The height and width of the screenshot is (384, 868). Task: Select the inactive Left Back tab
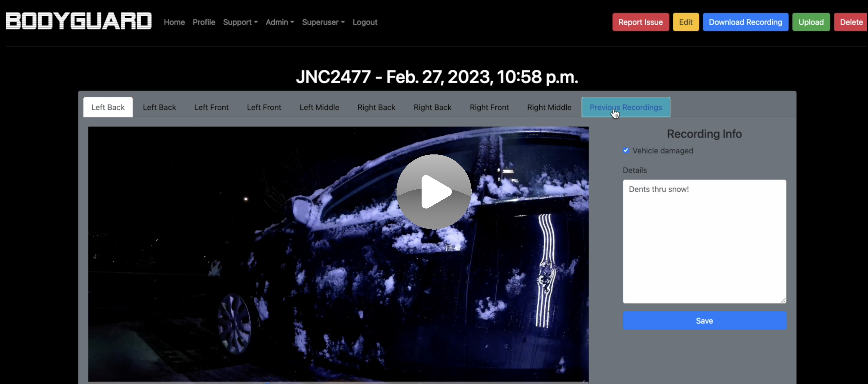[x=159, y=107]
